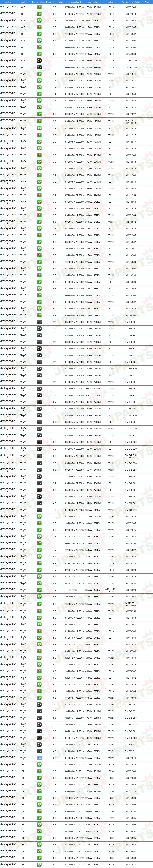This screenshot has width=153, height=868.
Task: Click the Moc silnika column header
Action: [93, 2]
